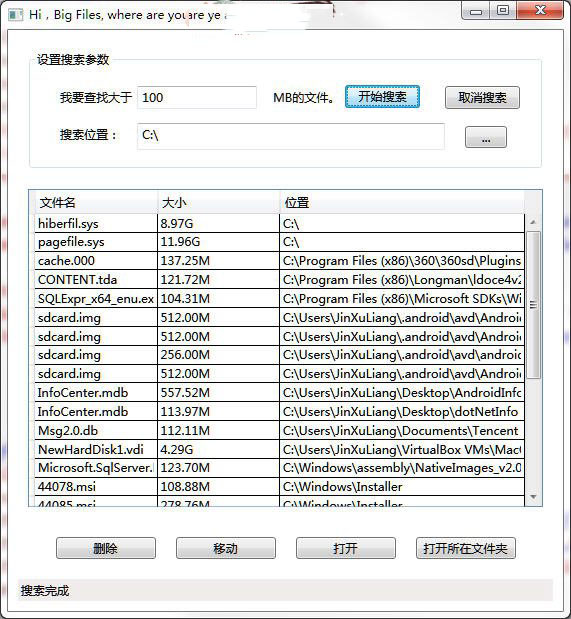Viewport: 571px width, 619px height.
Task: Click the 112.11M size cell
Action: [218, 430]
